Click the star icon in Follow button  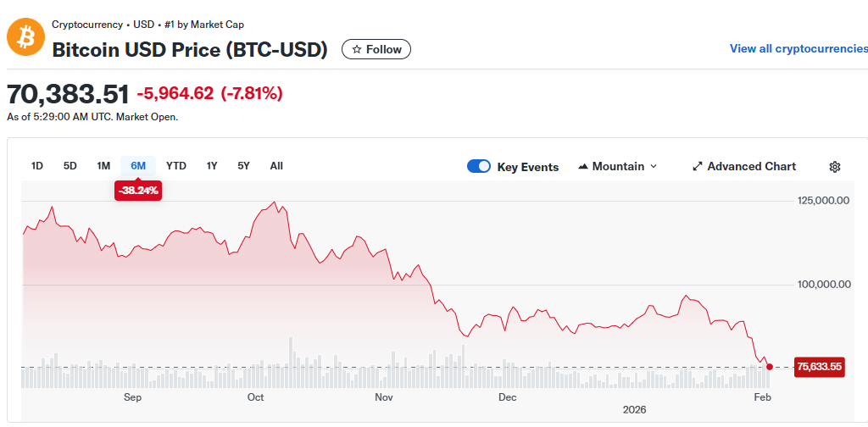click(357, 50)
